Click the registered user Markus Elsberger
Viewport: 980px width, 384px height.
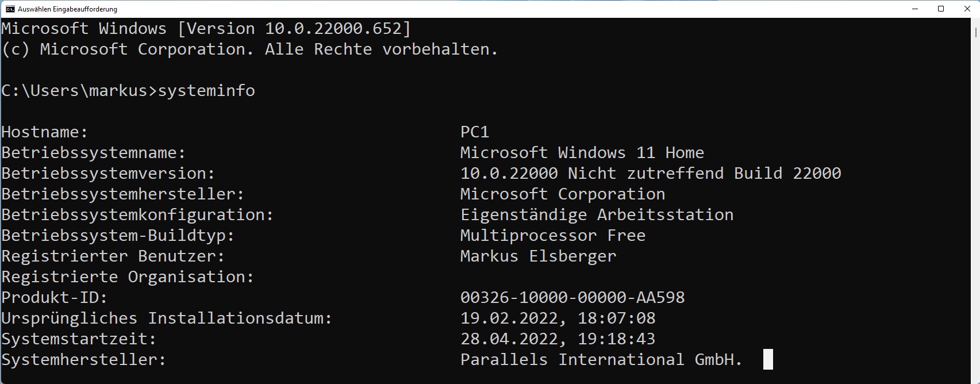[537, 256]
